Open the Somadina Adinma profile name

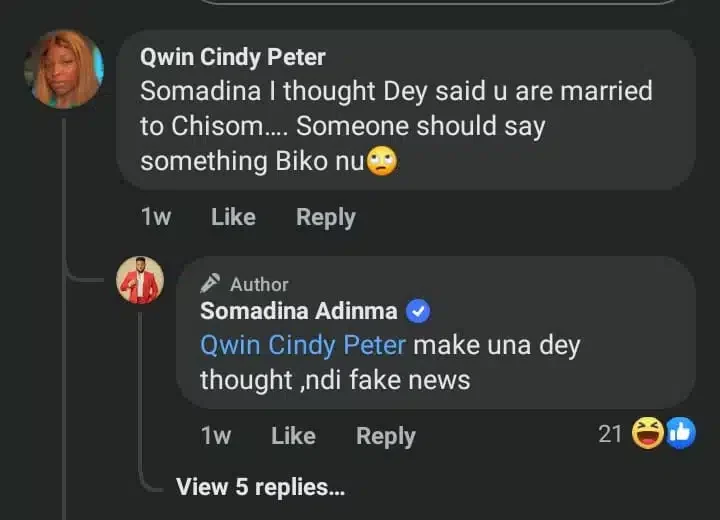tap(299, 311)
